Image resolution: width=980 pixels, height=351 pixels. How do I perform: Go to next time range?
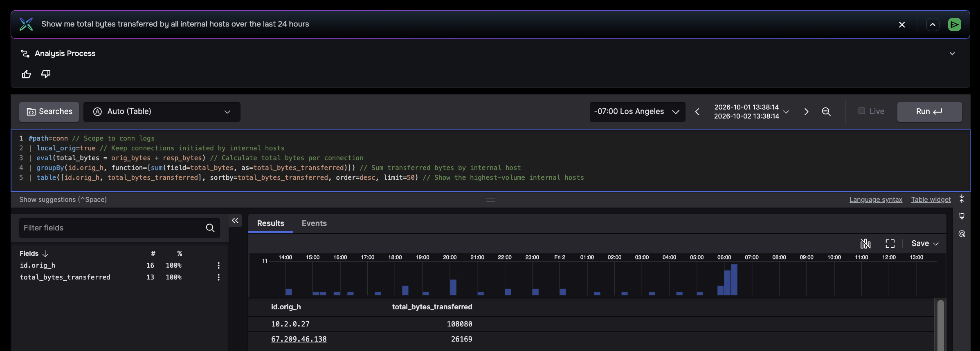click(806, 112)
